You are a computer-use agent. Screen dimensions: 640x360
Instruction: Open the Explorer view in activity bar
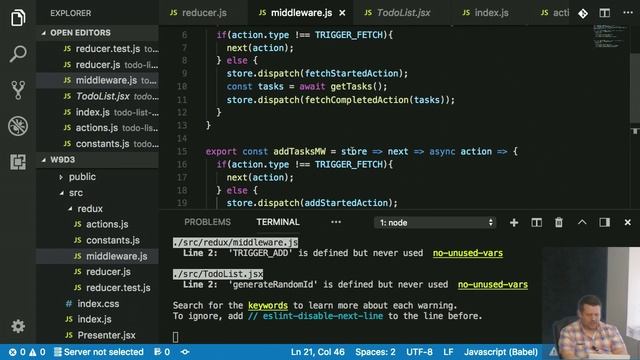(18, 18)
